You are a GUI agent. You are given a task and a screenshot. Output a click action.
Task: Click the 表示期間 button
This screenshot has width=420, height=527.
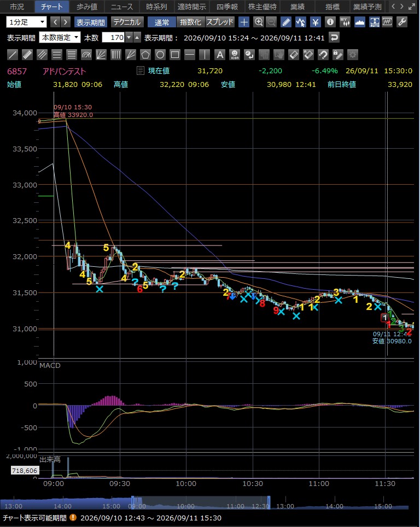coord(90,22)
